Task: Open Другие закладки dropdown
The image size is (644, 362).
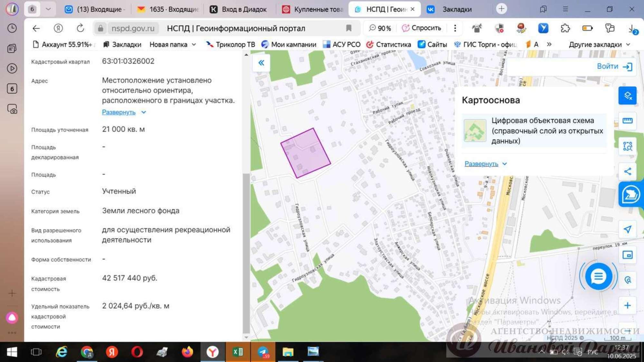Action: pos(599,44)
